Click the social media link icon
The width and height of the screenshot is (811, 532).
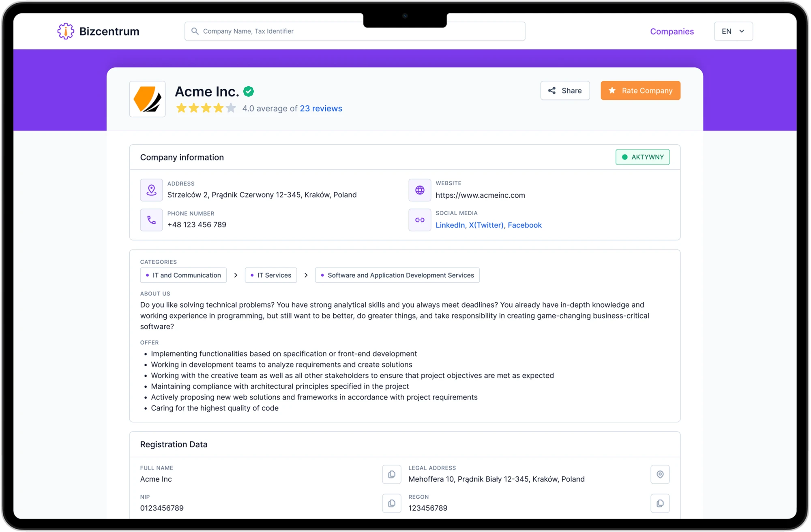pyautogui.click(x=420, y=220)
